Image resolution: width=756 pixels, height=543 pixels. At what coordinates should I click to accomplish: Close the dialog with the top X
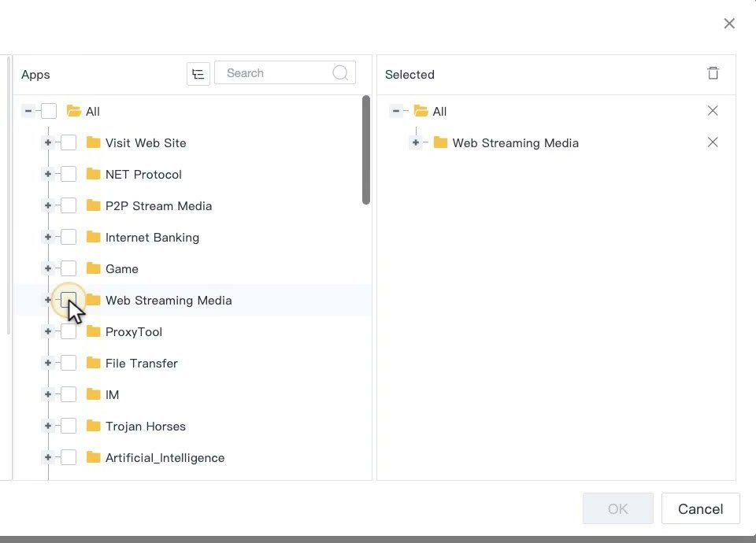tap(729, 24)
